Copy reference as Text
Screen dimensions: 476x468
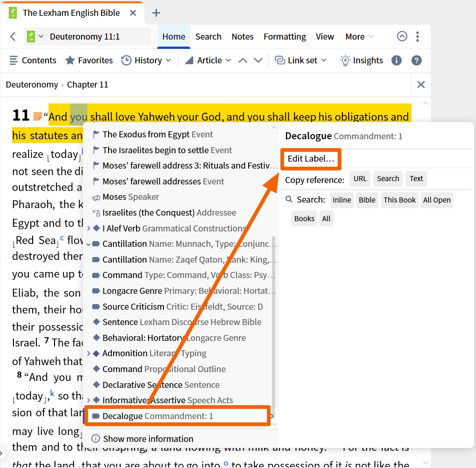click(x=416, y=178)
